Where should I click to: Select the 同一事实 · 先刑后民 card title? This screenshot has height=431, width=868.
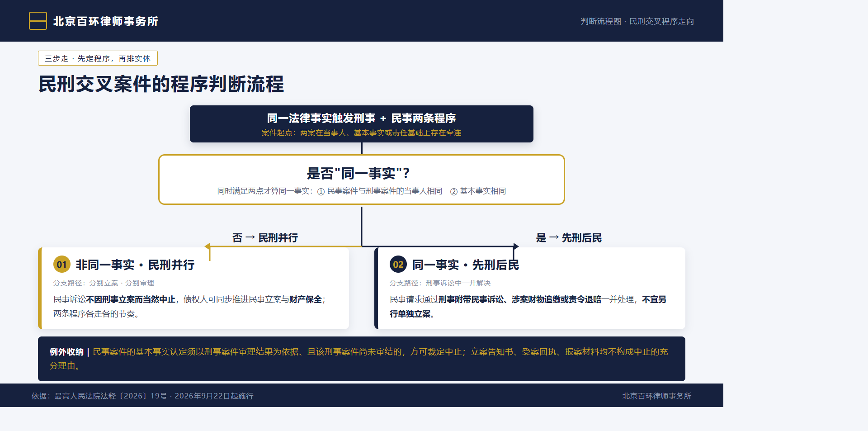pos(466,265)
